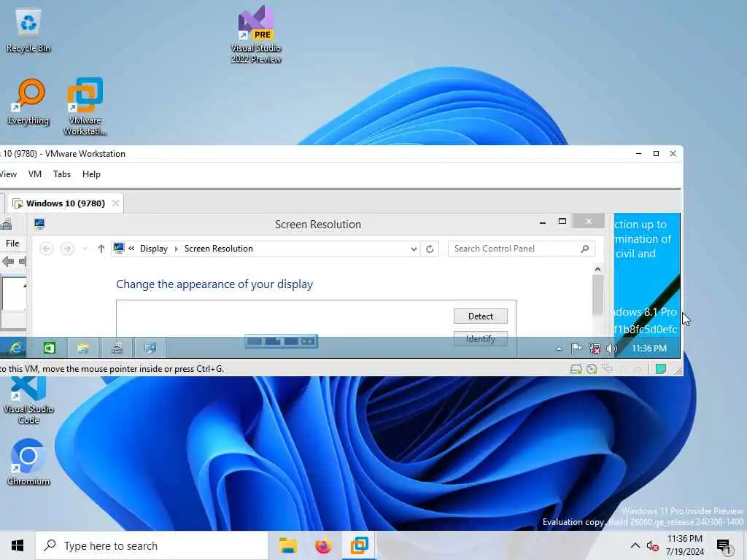
Task: Open the Tabs menu in VMware Workstation
Action: click(62, 174)
